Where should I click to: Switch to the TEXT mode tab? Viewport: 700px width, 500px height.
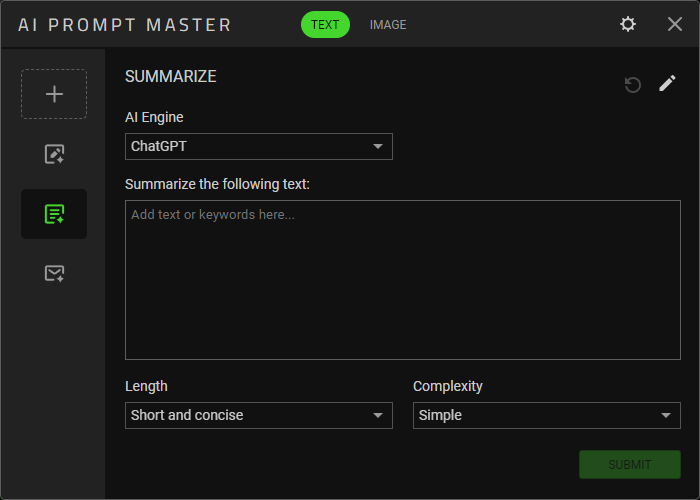pos(325,25)
